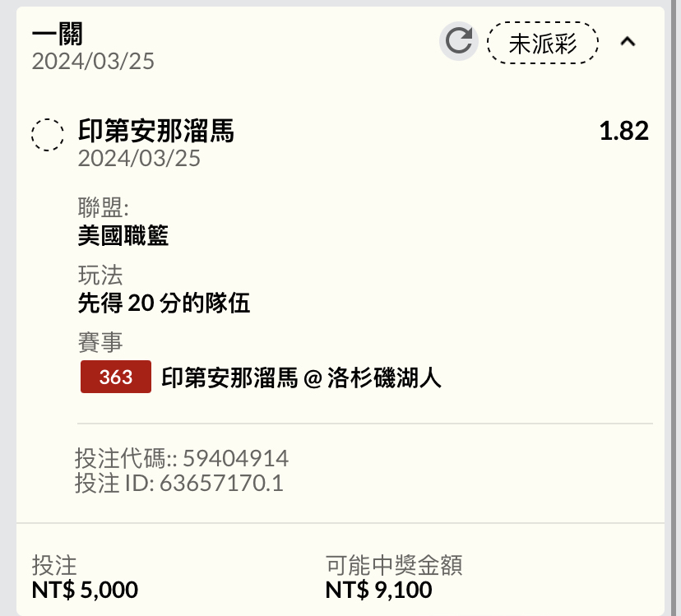Image resolution: width=681 pixels, height=616 pixels.
Task: Click the 先得 20 分的隊伍 play type
Action: 164,304
